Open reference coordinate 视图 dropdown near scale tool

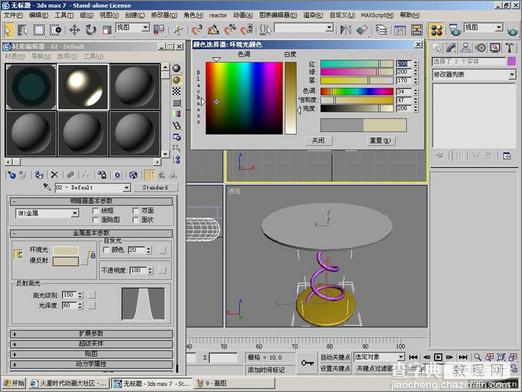point(132,28)
